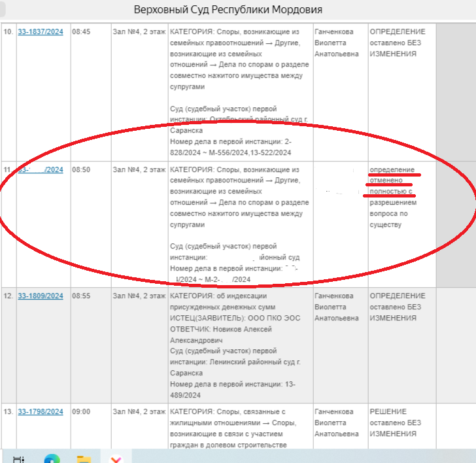Click text Ленинский районный суд г. Саранска
The height and width of the screenshot is (463, 476).
click(235, 368)
